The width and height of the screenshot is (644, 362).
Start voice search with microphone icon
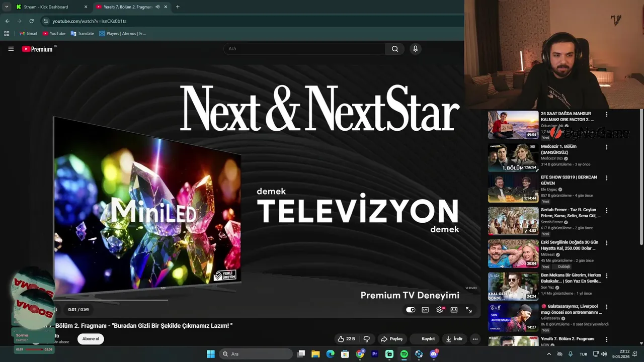415,49
